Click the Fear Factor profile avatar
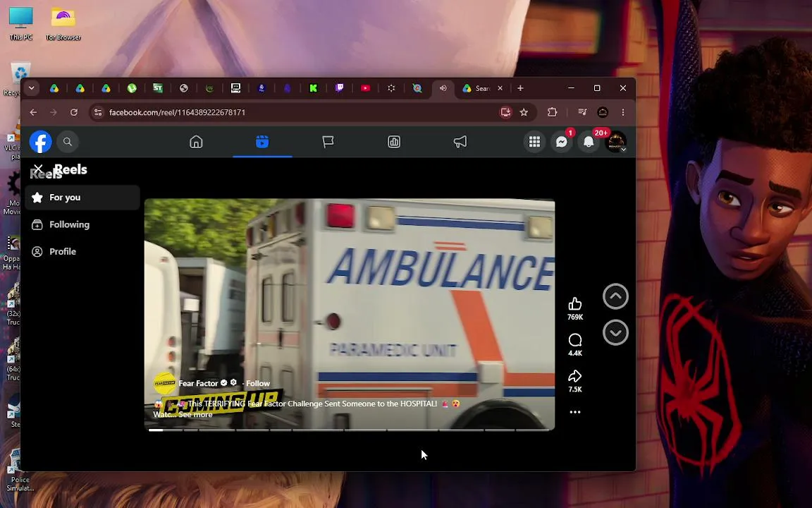The height and width of the screenshot is (508, 812). pos(164,383)
